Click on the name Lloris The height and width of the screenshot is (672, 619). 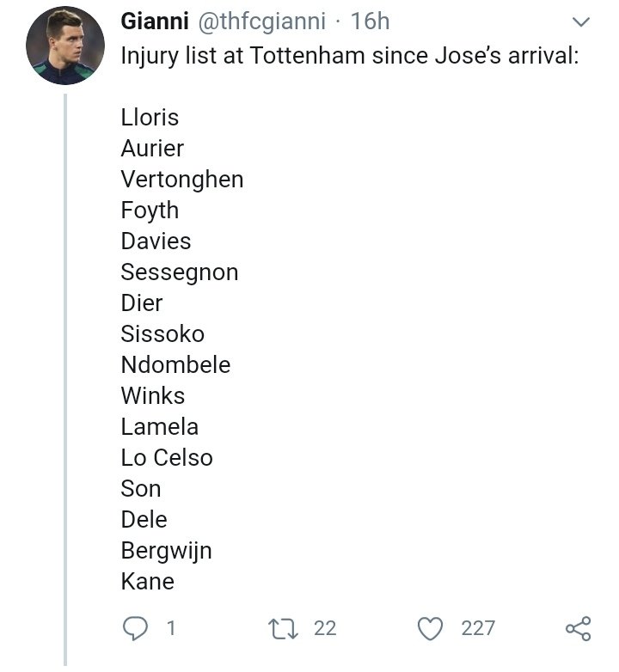[150, 118]
